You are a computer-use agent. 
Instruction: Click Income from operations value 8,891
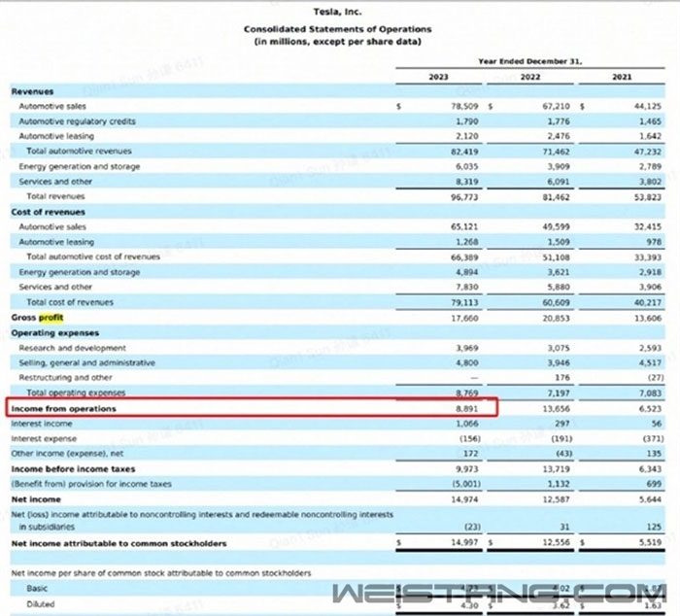click(467, 409)
